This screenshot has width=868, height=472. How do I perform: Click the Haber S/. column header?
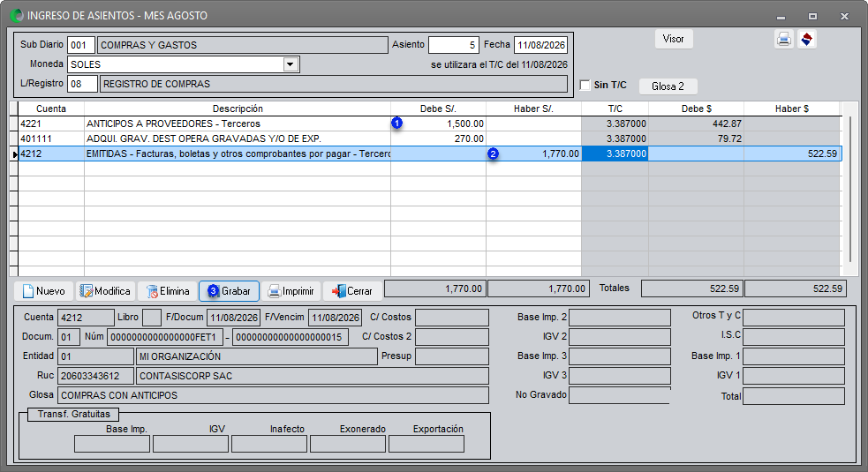click(533, 109)
